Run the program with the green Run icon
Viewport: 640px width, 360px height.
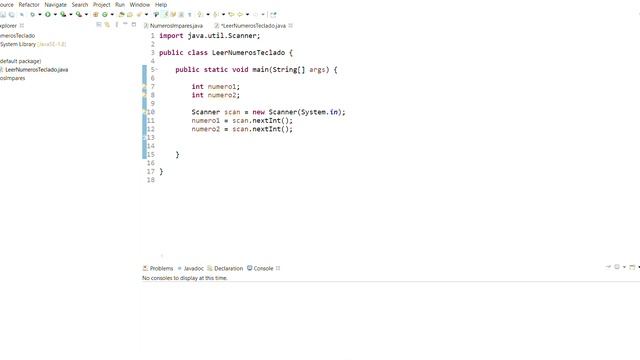(48, 14)
